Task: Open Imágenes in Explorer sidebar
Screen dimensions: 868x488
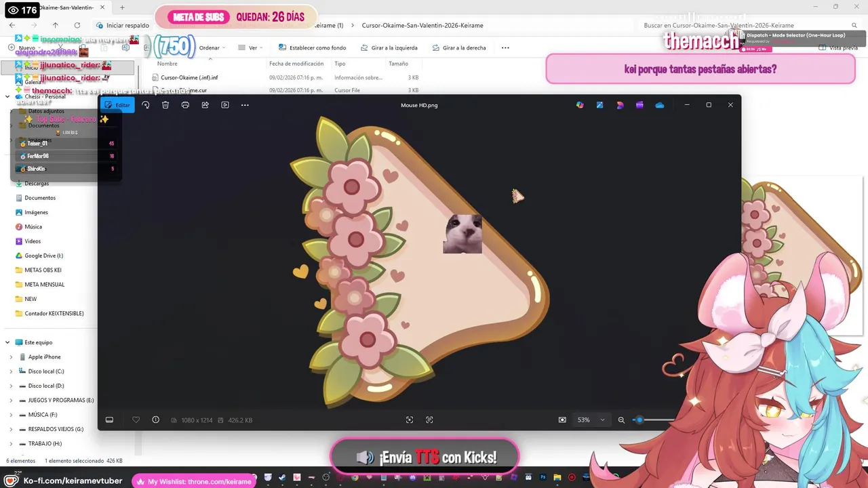Action: (x=37, y=212)
